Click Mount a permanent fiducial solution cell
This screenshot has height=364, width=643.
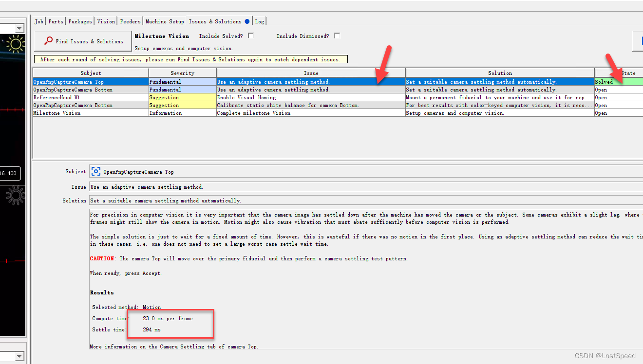point(500,97)
